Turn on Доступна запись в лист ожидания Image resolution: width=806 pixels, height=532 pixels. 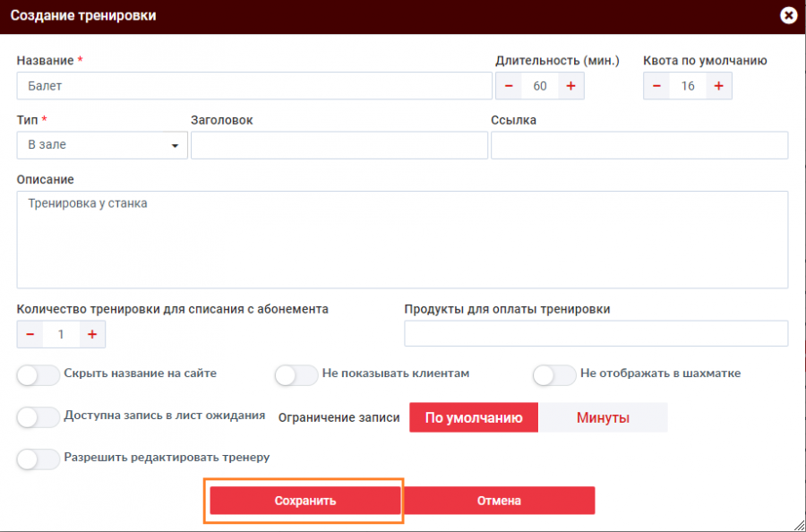click(x=38, y=417)
